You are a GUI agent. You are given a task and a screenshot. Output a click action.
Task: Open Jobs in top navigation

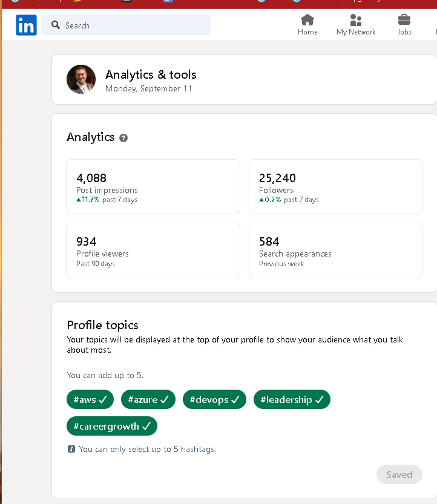tap(404, 25)
